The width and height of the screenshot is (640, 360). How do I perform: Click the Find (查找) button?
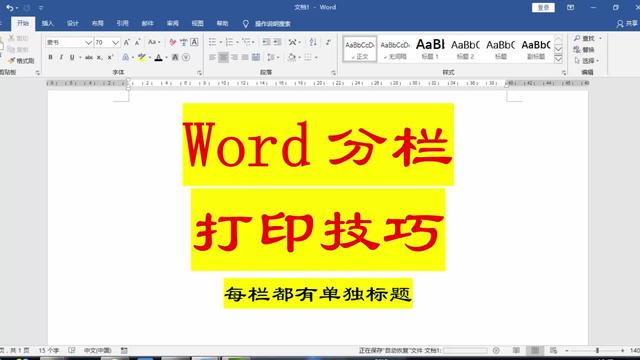(584, 38)
